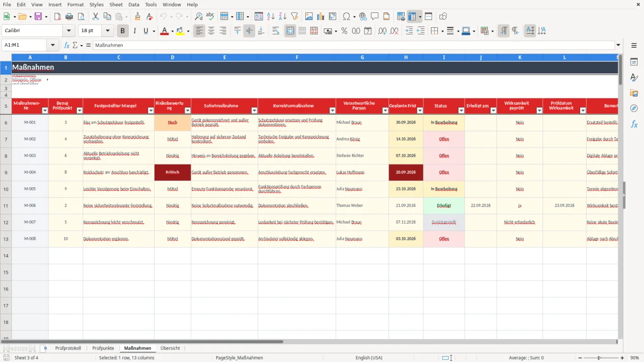This screenshot has width=644, height=362.
Task: Copy the selection
Action: (107, 17)
